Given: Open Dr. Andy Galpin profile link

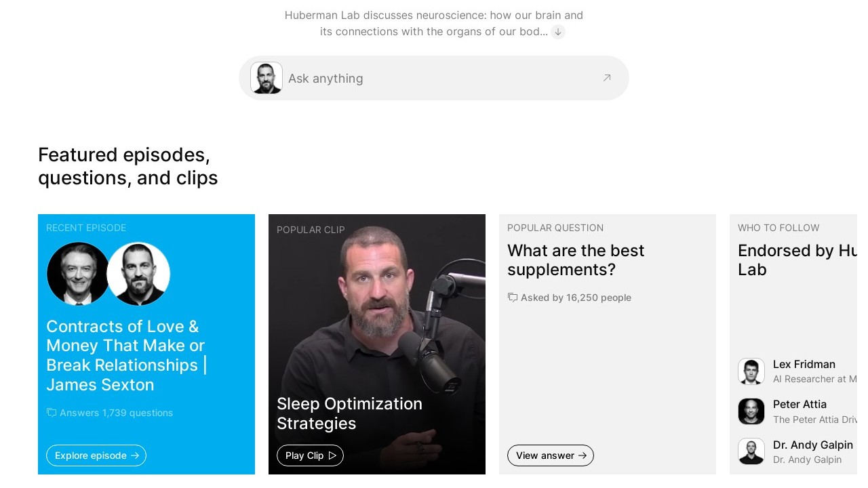Looking at the screenshot, I should (812, 445).
